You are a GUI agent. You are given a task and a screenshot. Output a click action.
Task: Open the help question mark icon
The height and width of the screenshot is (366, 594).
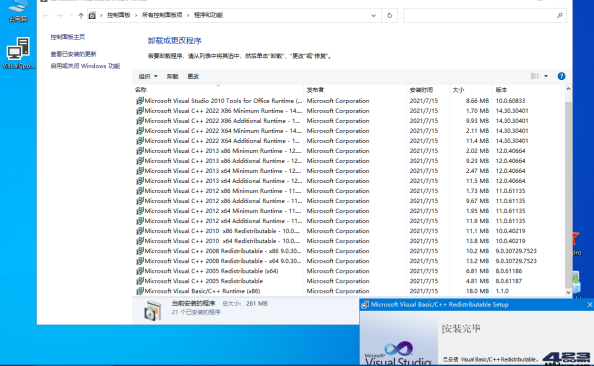tap(561, 76)
